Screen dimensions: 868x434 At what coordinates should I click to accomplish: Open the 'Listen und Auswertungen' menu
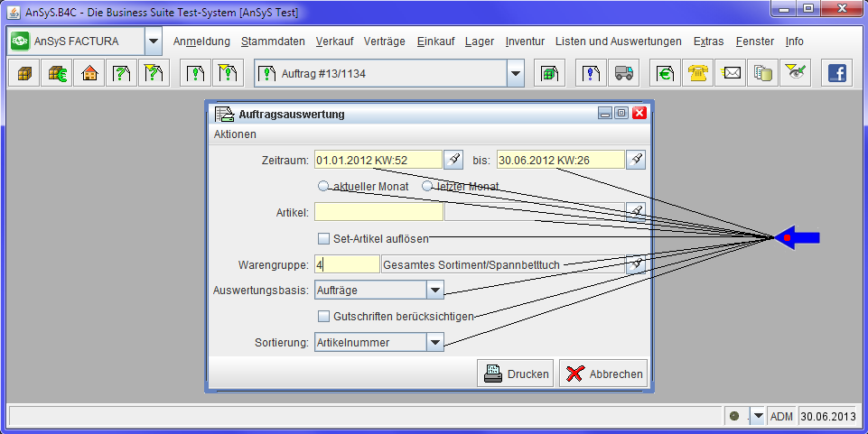click(619, 42)
